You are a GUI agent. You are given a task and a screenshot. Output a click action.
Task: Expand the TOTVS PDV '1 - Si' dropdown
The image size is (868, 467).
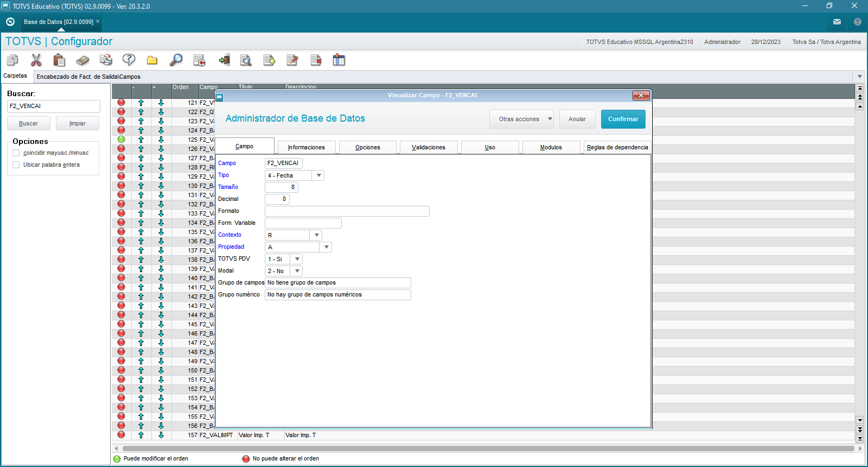pos(297,259)
